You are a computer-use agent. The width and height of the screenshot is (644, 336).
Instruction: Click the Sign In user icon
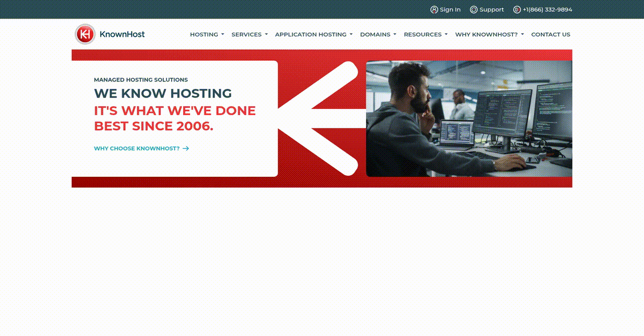point(434,10)
